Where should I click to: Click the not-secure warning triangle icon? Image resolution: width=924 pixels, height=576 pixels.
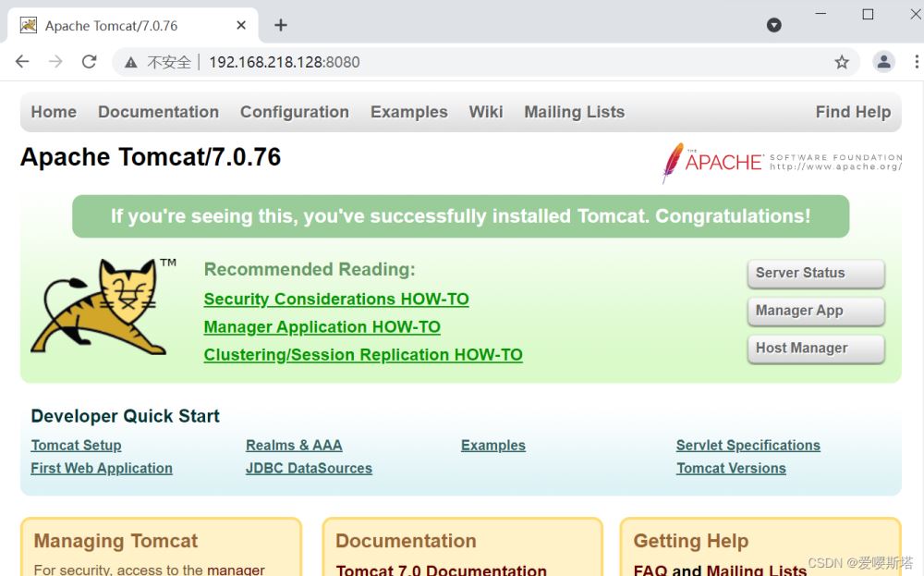coord(131,62)
